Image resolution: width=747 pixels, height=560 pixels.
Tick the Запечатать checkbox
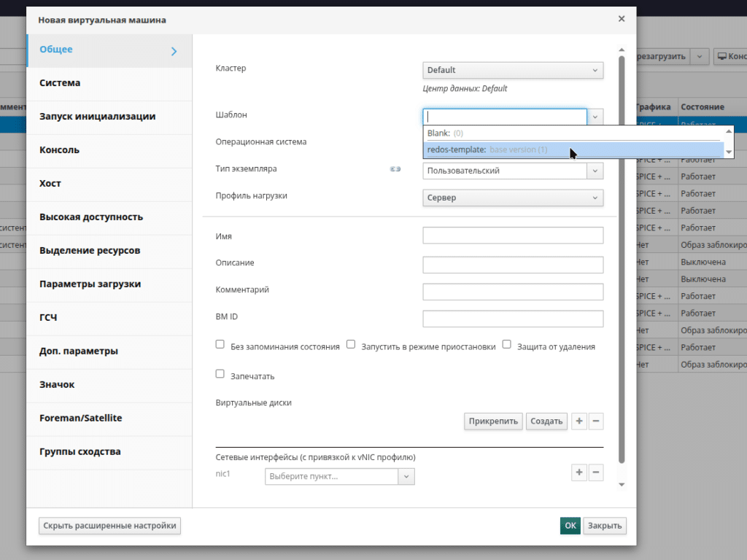(220, 374)
